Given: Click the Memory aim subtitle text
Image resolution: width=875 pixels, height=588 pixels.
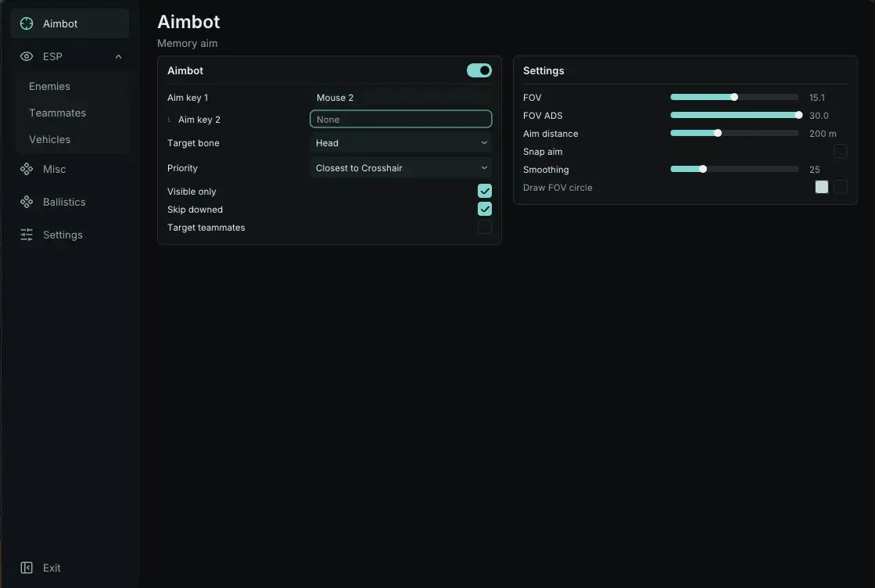Looking at the screenshot, I should tap(188, 44).
